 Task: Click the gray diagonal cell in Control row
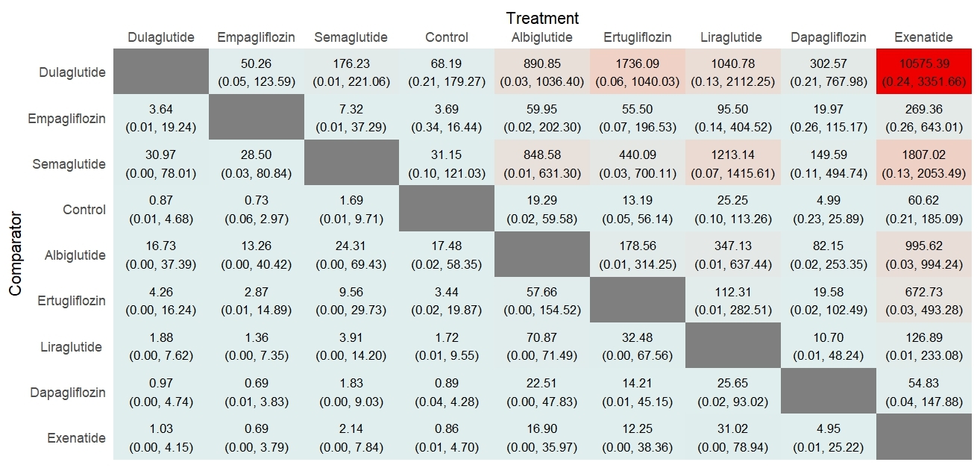click(447, 210)
